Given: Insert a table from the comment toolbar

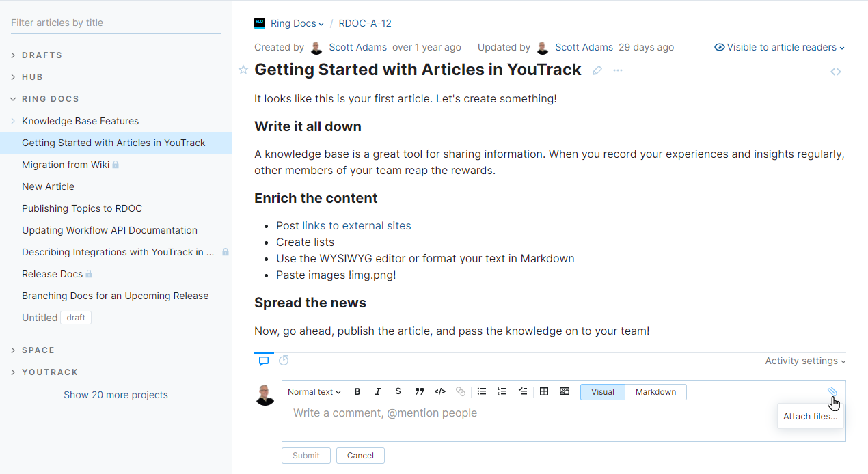Looking at the screenshot, I should 544,391.
